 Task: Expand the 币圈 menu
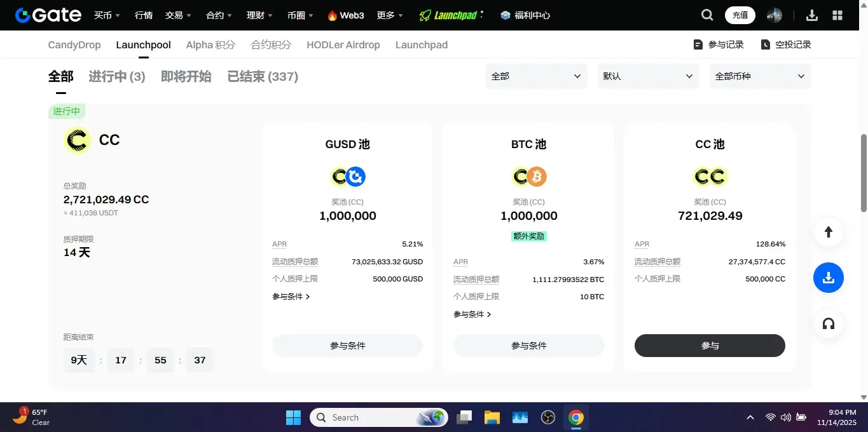click(301, 15)
